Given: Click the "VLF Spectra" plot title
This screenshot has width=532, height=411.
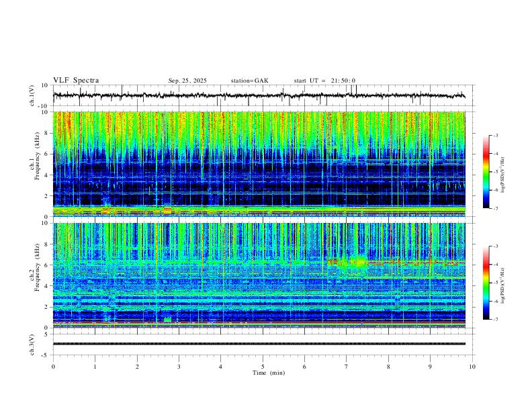Looking at the screenshot, I should [x=76, y=81].
